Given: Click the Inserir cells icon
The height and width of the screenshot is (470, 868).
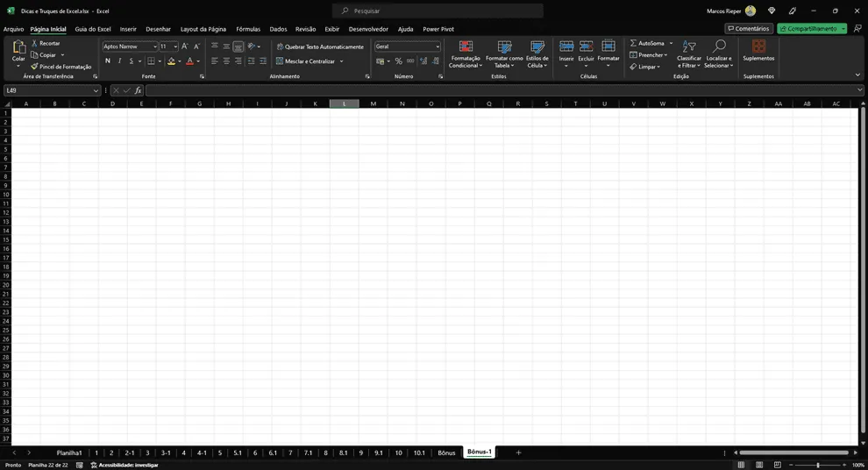Looking at the screenshot, I should point(566,47).
